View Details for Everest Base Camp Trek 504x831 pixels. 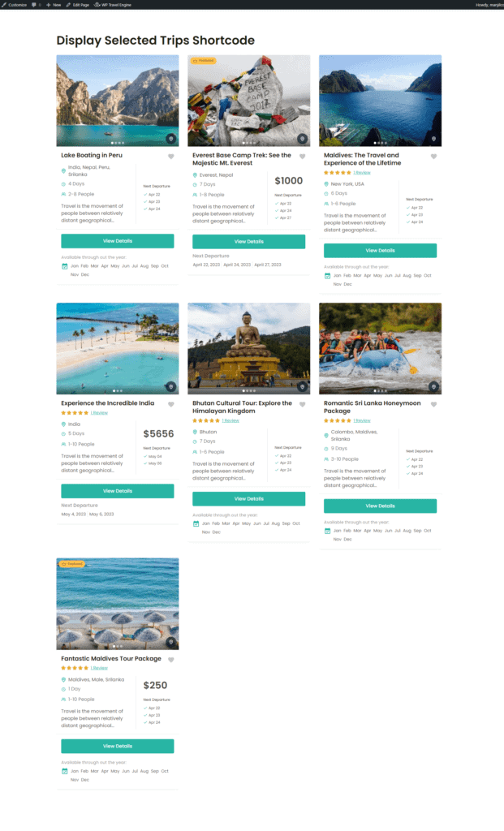248,242
